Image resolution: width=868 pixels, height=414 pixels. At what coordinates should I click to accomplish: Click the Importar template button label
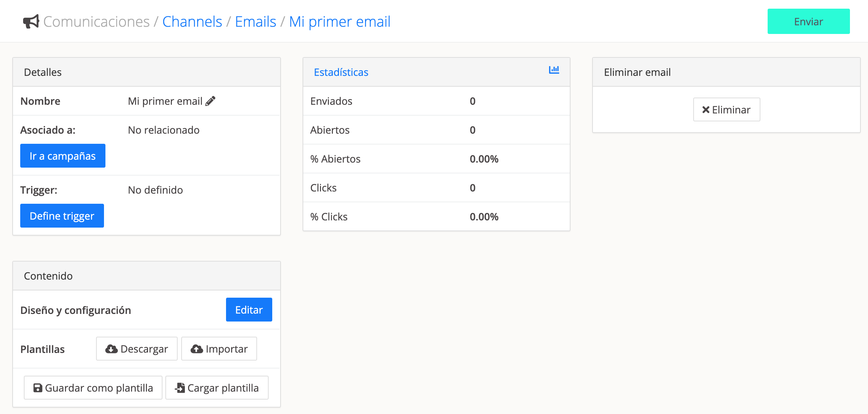(x=226, y=349)
